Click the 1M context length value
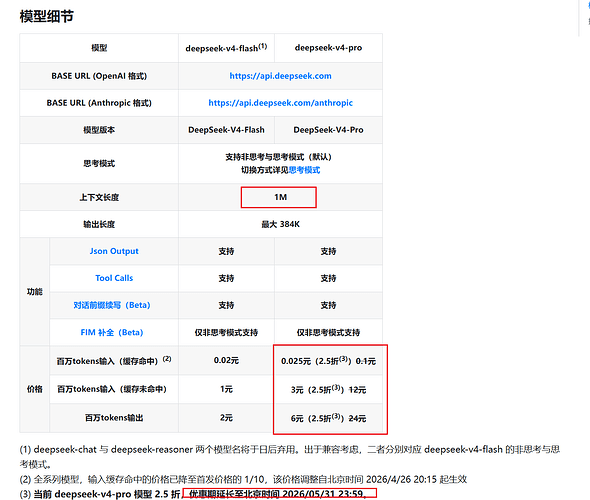Image resolution: width=590 pixels, height=500 pixels. 280,197
